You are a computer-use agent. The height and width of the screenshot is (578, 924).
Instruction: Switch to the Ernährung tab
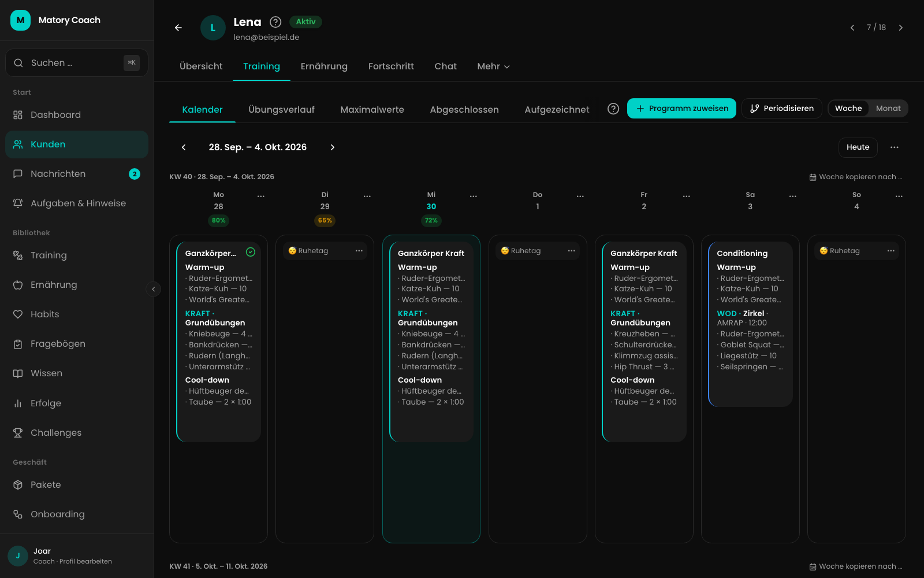tap(324, 66)
